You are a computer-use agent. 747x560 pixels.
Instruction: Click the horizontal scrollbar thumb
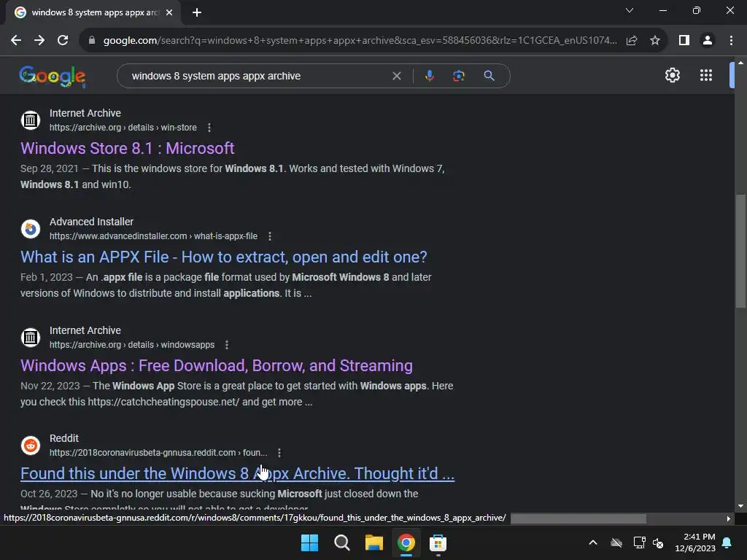[x=578, y=518]
